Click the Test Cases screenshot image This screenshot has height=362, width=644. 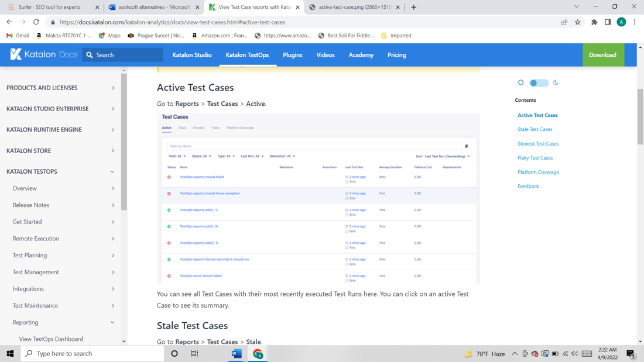click(318, 198)
